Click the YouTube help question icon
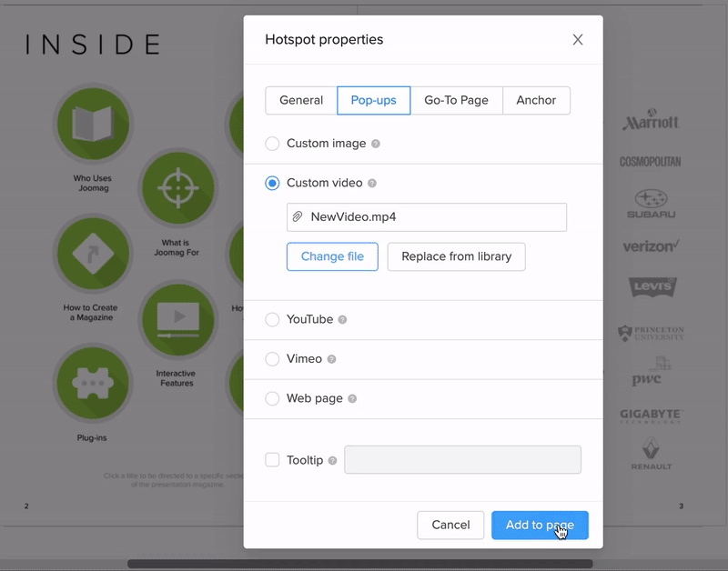 tap(343, 320)
